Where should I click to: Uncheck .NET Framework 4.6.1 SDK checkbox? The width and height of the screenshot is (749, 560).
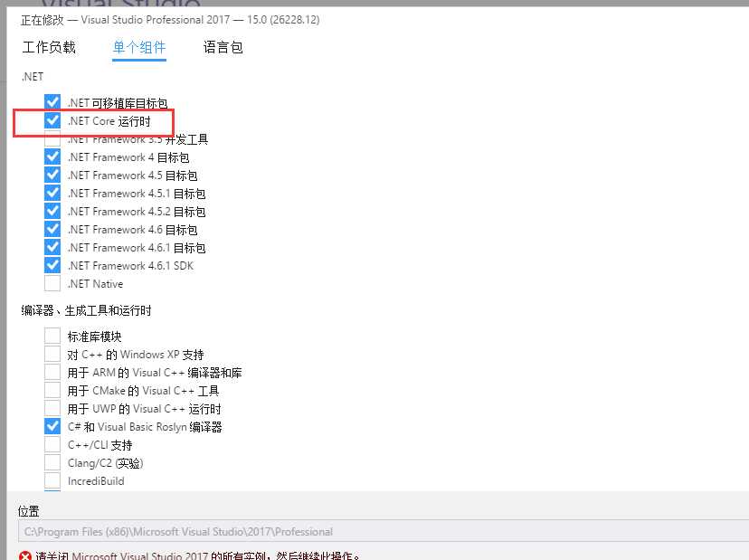[x=52, y=265]
